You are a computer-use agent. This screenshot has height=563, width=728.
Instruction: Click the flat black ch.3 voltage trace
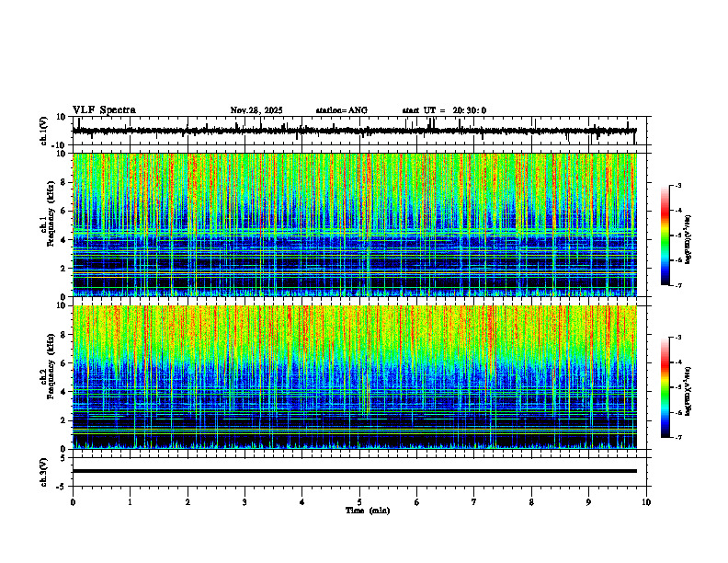pyautogui.click(x=354, y=471)
